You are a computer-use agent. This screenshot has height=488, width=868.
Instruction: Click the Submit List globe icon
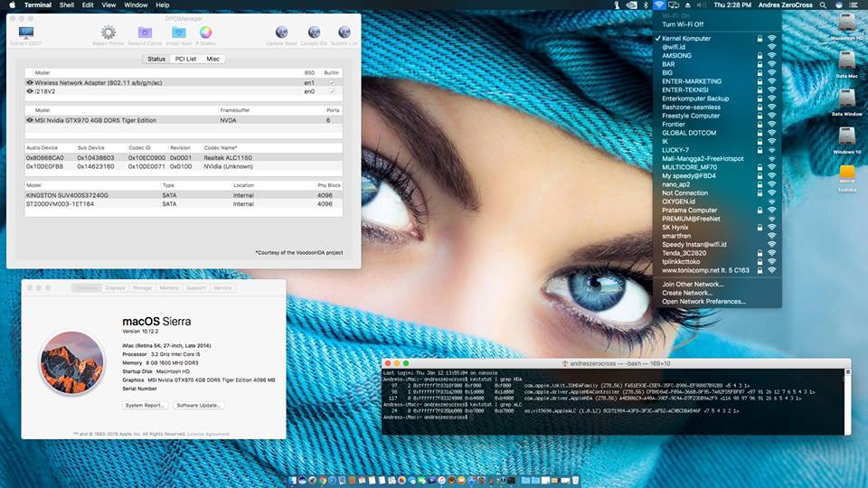tap(344, 33)
